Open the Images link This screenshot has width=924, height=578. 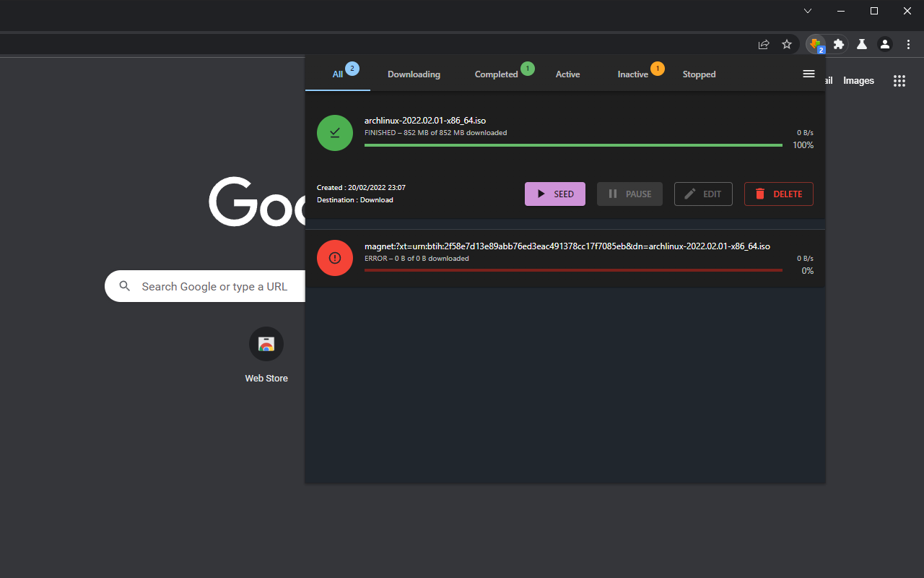(x=859, y=81)
